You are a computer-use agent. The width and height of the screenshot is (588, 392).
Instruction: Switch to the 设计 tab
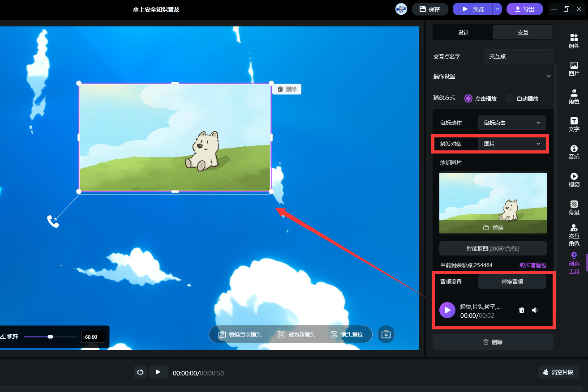coord(463,33)
